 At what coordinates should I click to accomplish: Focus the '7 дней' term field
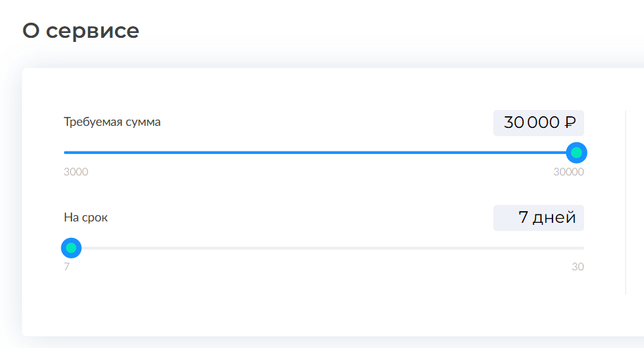pos(538,218)
